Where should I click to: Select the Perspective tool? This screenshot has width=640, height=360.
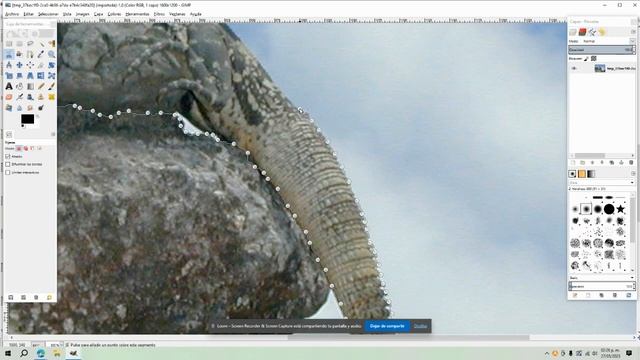tap(30, 76)
